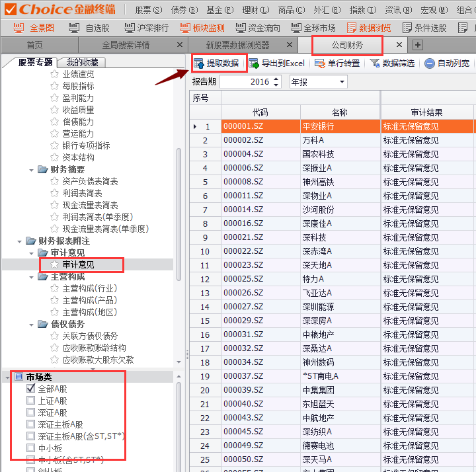The width and height of the screenshot is (476, 472).
Task: Collapse the 财务摘要 tree folder
Action: point(32,169)
